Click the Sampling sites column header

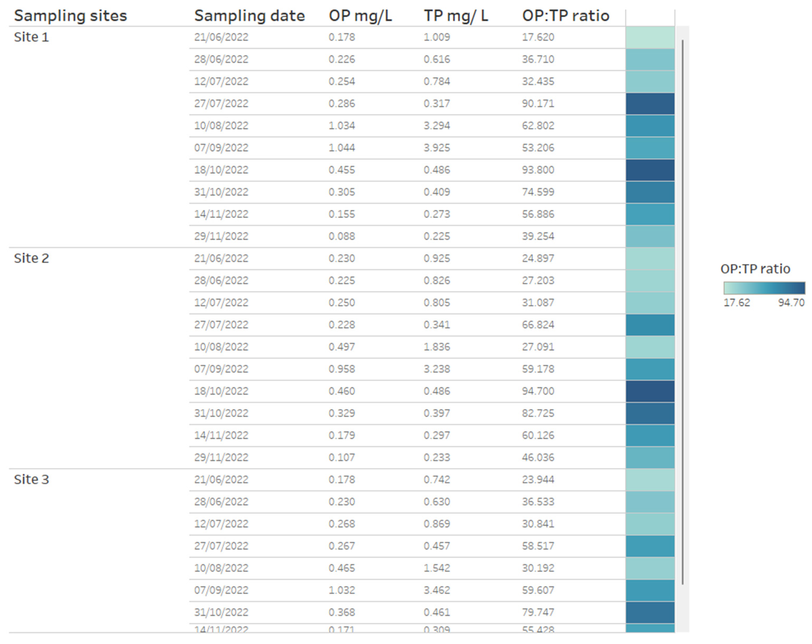[70, 16]
